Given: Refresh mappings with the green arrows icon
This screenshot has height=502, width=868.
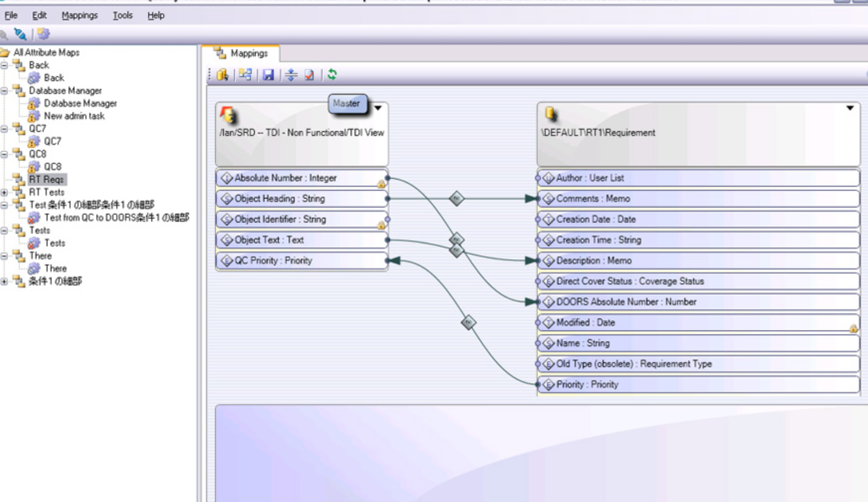Looking at the screenshot, I should pyautogui.click(x=332, y=74).
